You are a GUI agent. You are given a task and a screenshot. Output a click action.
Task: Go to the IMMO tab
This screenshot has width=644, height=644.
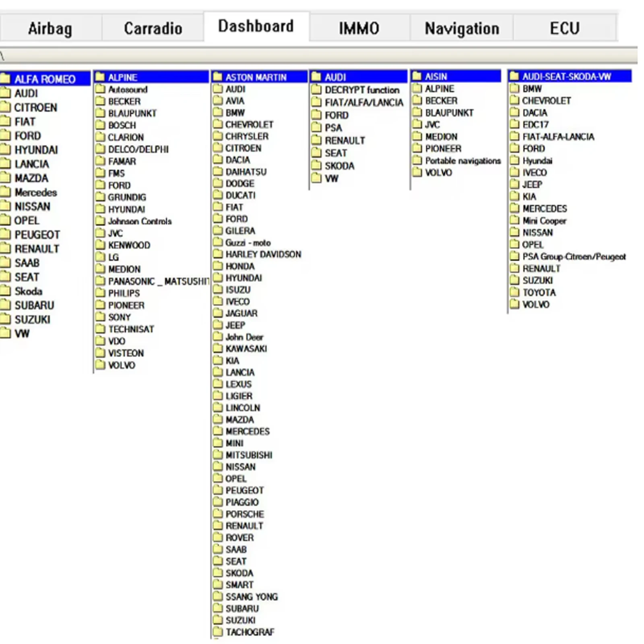click(x=359, y=28)
